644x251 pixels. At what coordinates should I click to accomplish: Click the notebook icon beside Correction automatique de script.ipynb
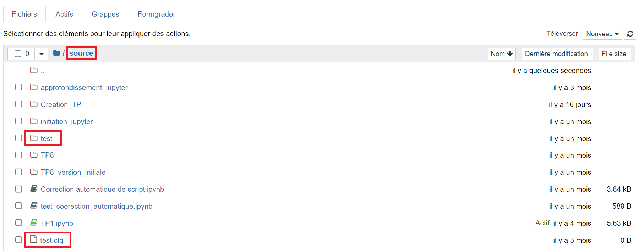(34, 188)
